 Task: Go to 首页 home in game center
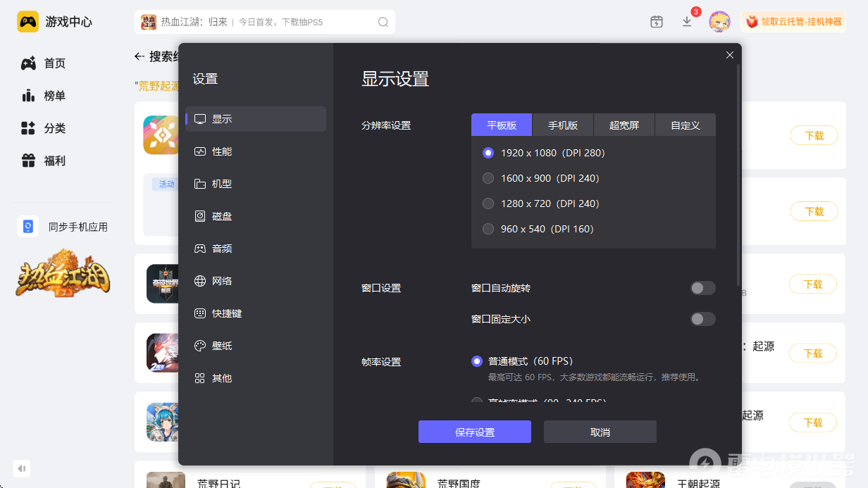point(44,63)
